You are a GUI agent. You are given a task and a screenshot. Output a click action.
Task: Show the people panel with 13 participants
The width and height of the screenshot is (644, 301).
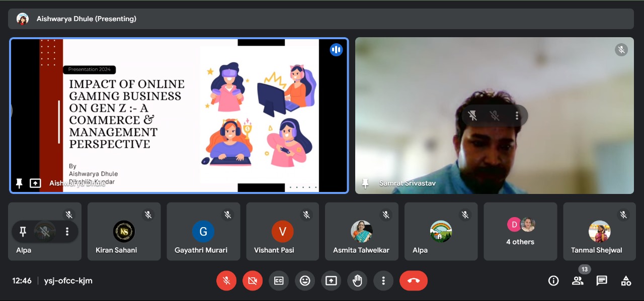point(578,281)
